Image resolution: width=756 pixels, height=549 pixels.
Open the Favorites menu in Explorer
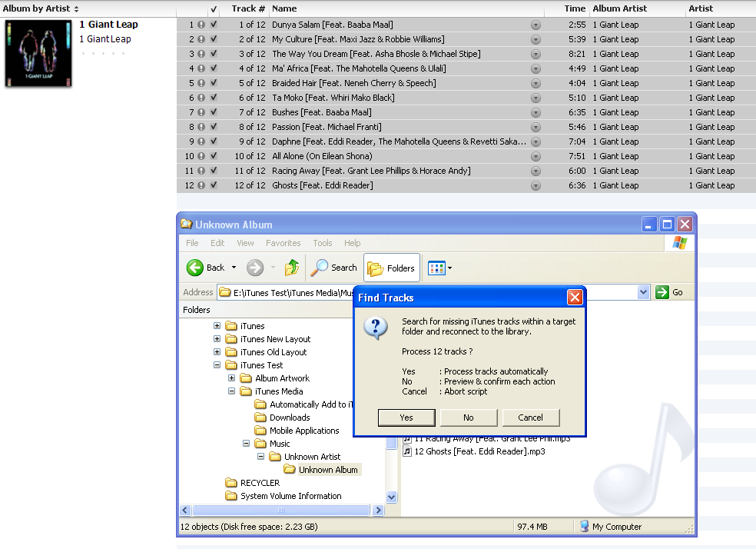click(283, 243)
